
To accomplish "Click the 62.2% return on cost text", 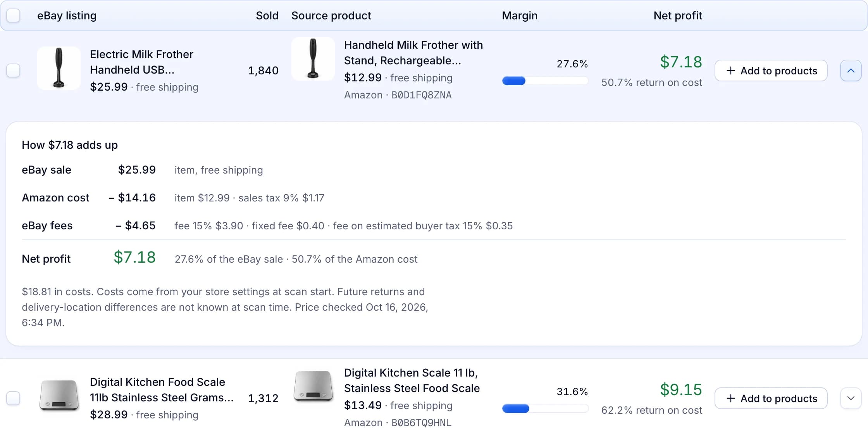I will tap(652, 410).
